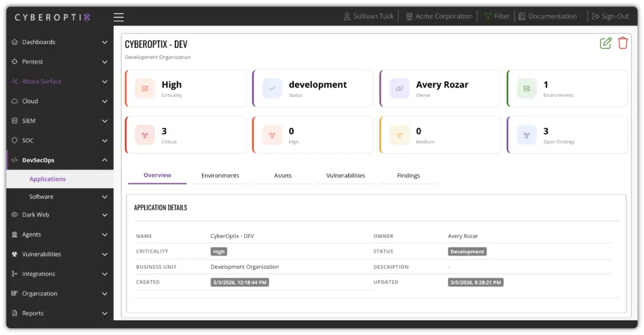The image size is (644, 335).
Task: Switch to the Environments tab
Action: (x=220, y=176)
